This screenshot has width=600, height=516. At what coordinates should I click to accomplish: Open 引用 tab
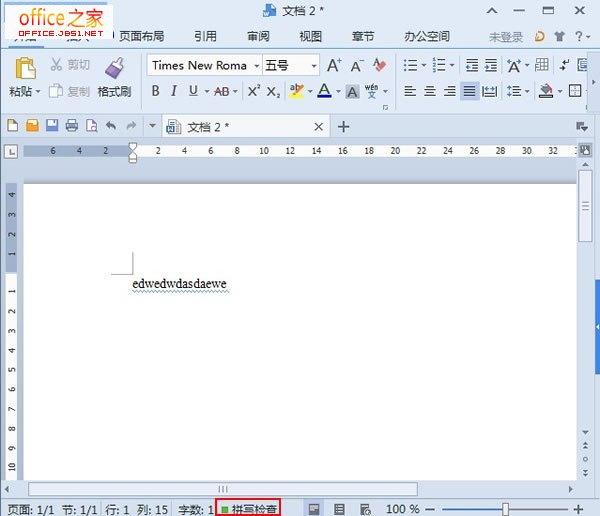tap(205, 36)
